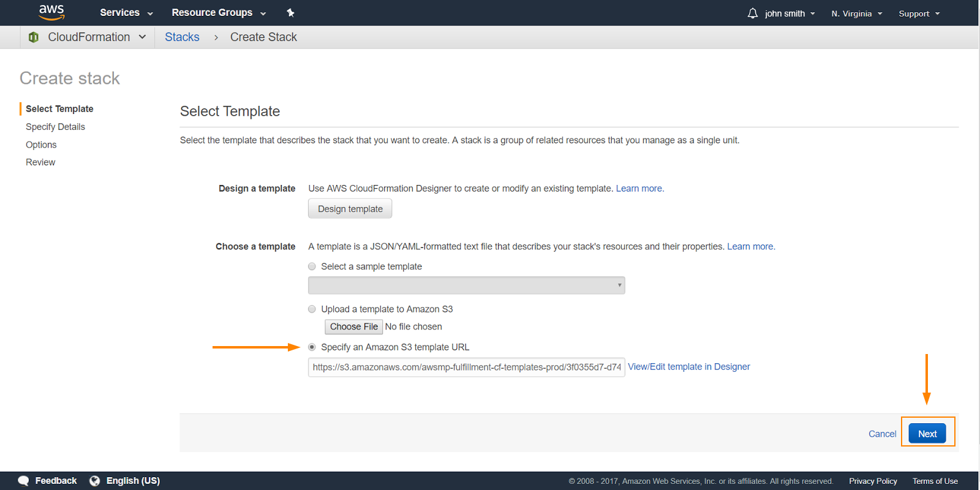The image size is (980, 490).
Task: Open the Privacy Policy link
Action: pos(873,481)
